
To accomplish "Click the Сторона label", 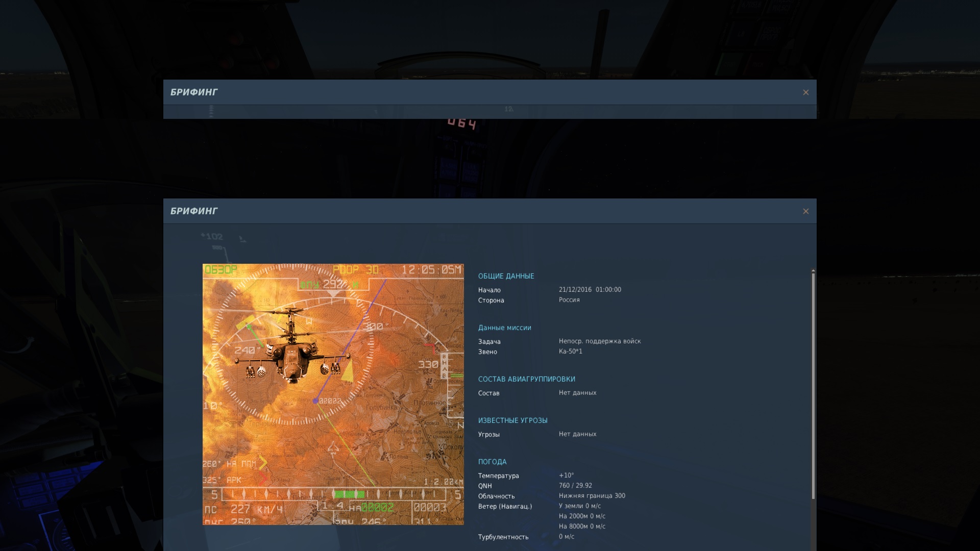I will pyautogui.click(x=491, y=300).
